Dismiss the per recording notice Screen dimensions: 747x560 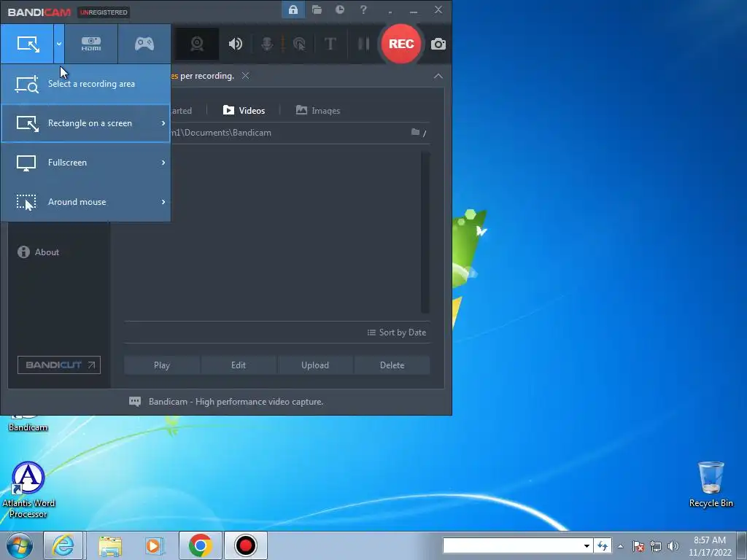(x=245, y=76)
